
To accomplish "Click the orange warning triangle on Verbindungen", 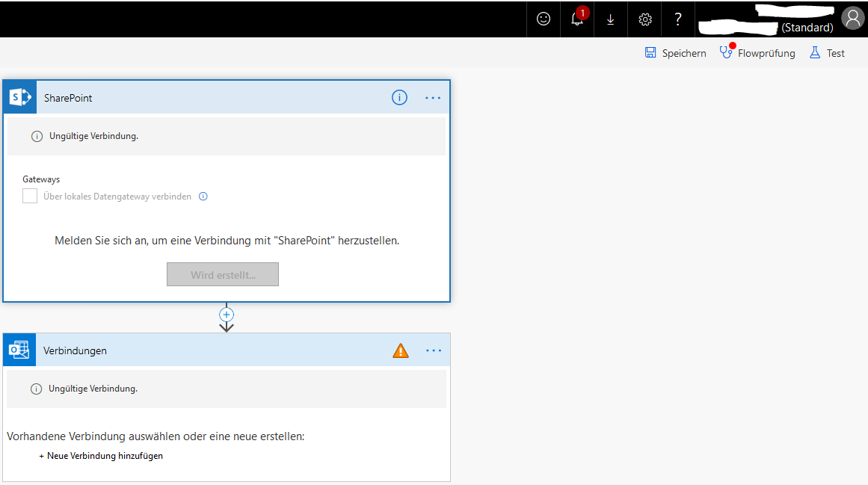I will [401, 350].
